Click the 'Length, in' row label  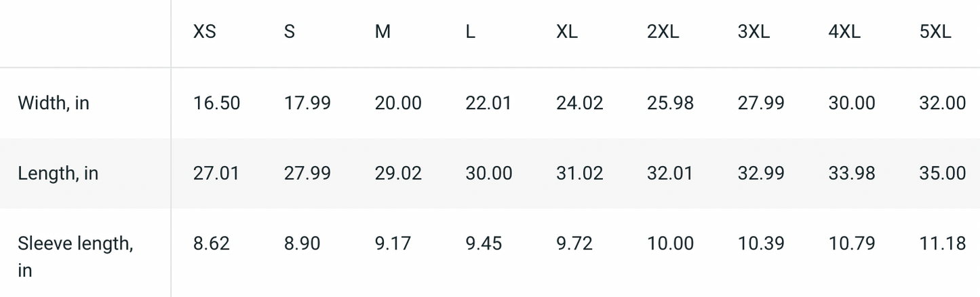point(58,173)
